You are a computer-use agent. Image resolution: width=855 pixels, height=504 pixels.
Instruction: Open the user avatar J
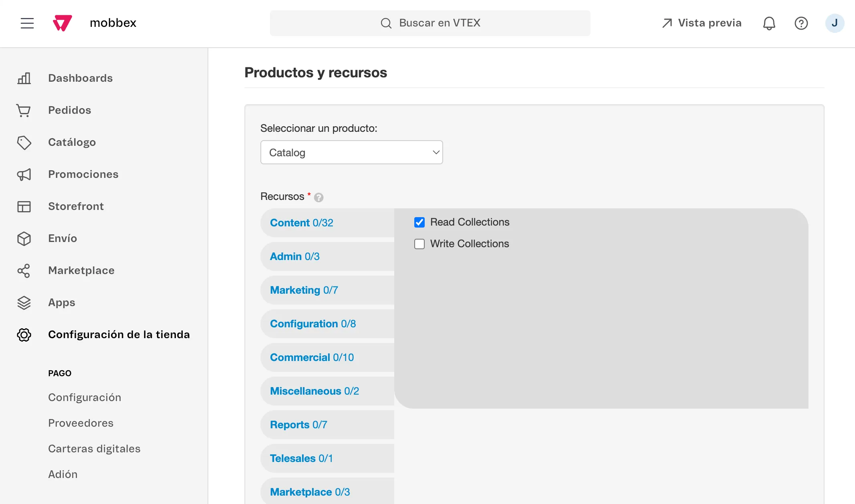pyautogui.click(x=835, y=23)
